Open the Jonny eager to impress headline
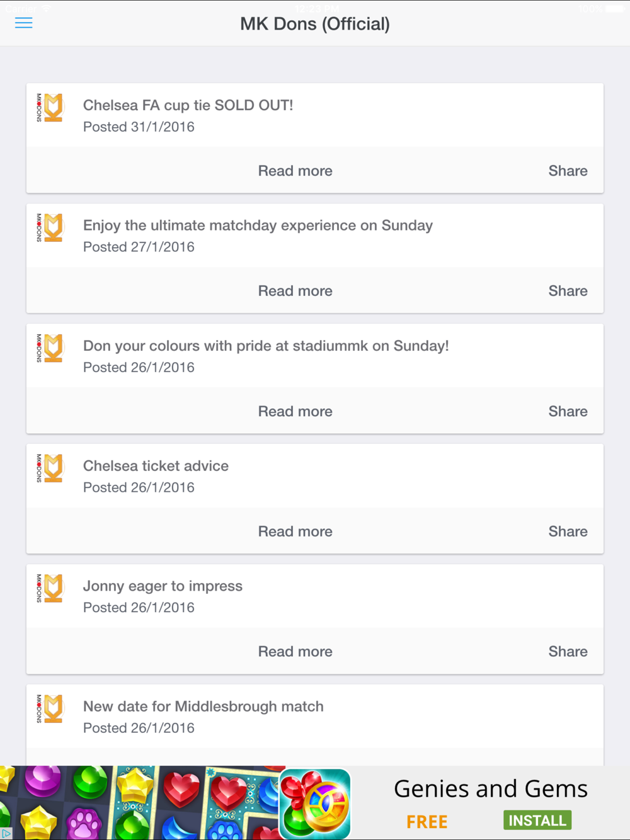630x840 pixels. 163,586
